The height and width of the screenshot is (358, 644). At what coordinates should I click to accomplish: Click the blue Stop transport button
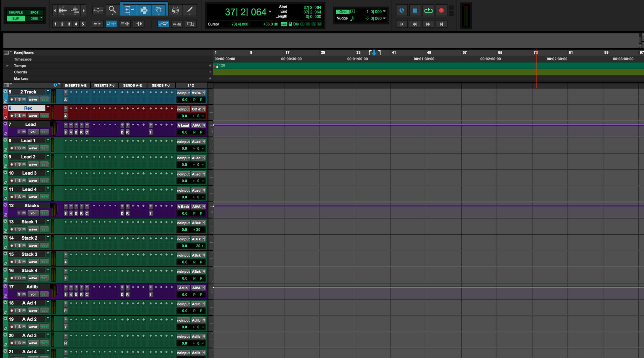point(415,11)
